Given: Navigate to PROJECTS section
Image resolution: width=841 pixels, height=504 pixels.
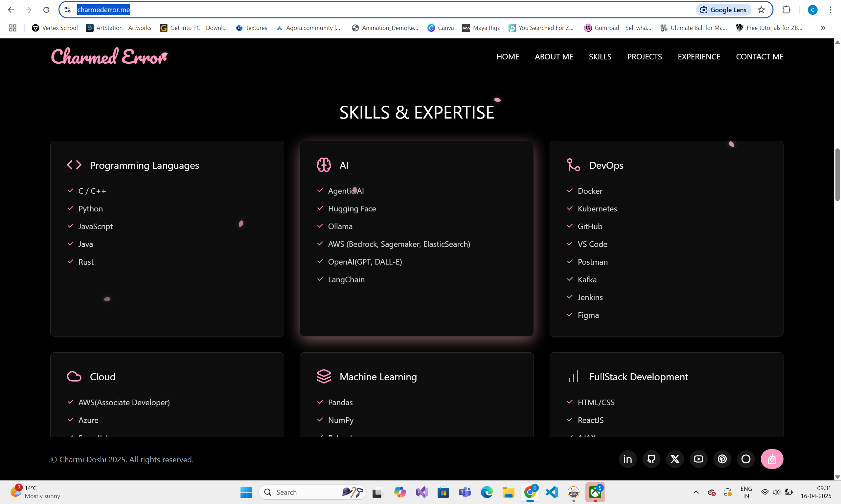Looking at the screenshot, I should pos(644,57).
